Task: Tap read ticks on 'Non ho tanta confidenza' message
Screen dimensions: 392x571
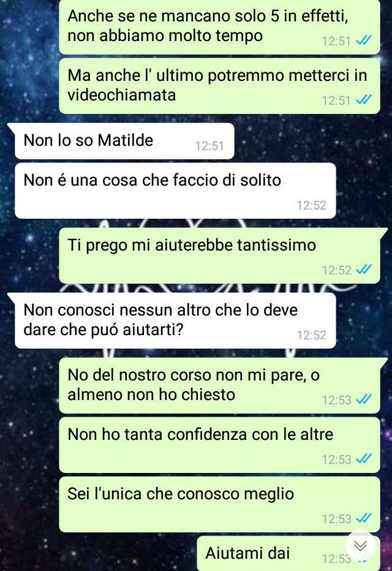Action: (x=364, y=458)
